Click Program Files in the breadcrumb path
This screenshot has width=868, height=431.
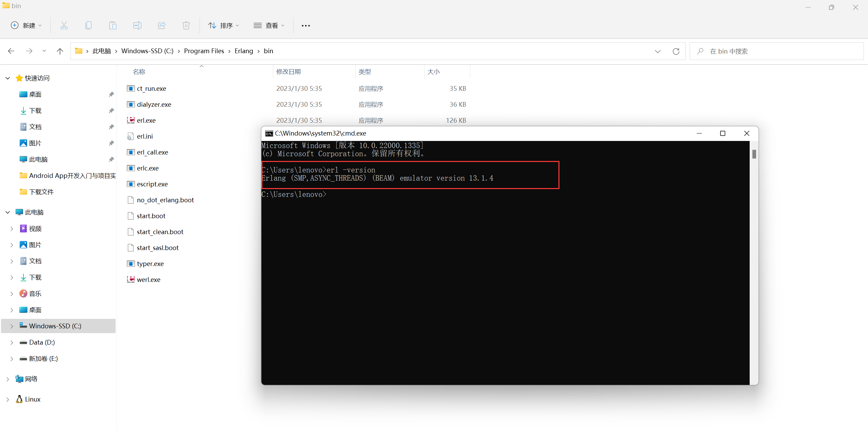coord(204,51)
